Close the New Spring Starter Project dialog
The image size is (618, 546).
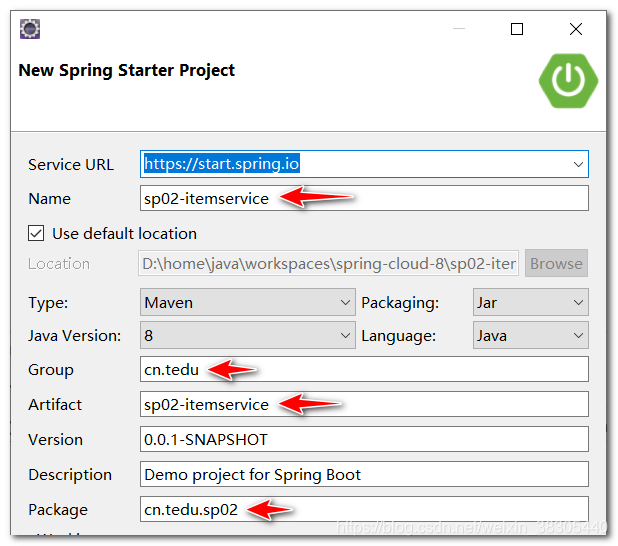[576, 29]
